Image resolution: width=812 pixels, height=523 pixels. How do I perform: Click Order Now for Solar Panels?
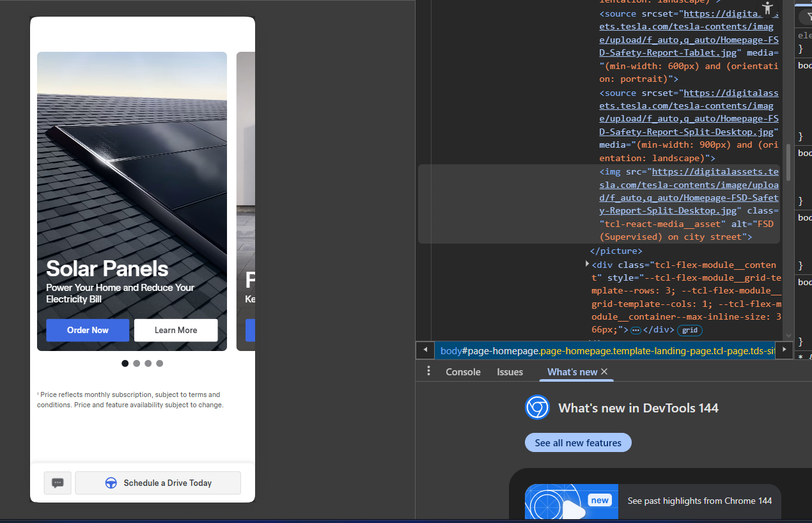(x=88, y=331)
